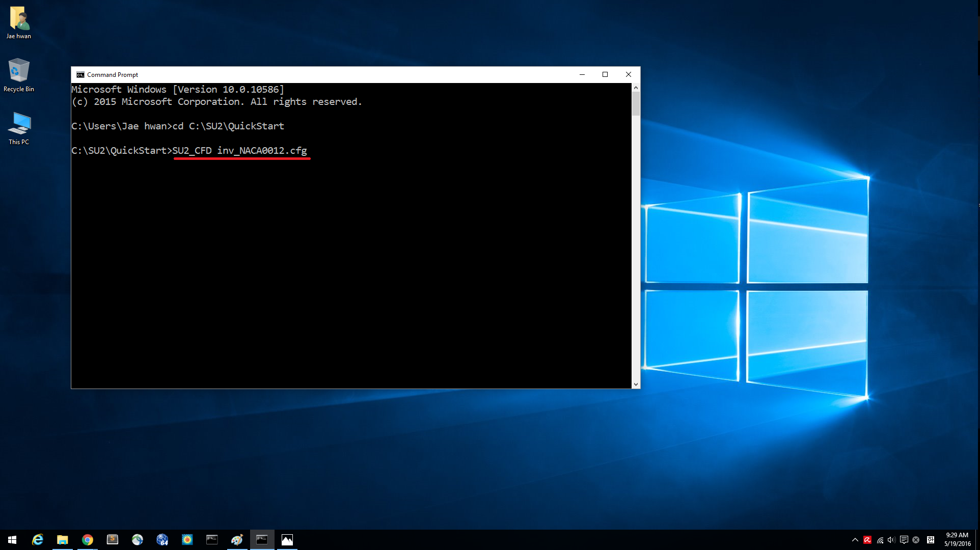The width and height of the screenshot is (980, 550).
Task: Select the Jae hwan desktop folder
Action: [19, 23]
